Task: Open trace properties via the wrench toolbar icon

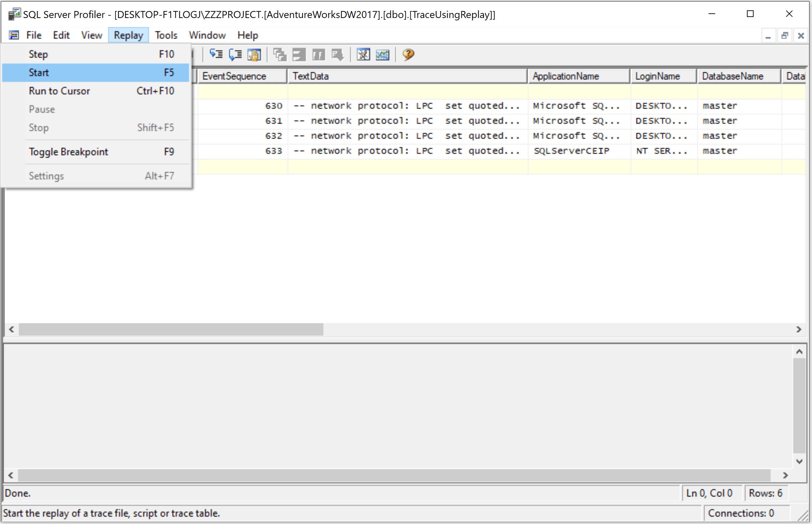Action: click(363, 54)
